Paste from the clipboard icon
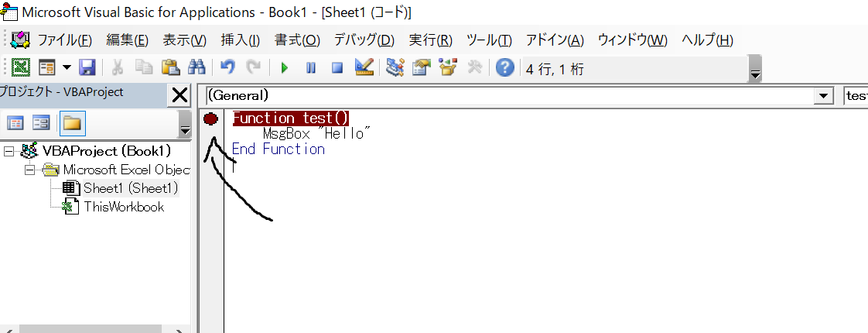Image resolution: width=868 pixels, height=333 pixels. (170, 68)
